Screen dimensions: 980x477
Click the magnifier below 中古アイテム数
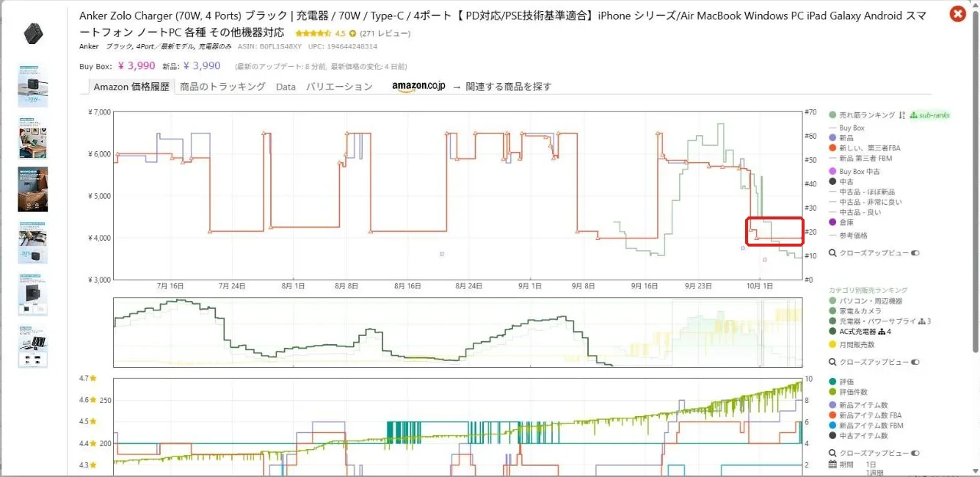(832, 454)
